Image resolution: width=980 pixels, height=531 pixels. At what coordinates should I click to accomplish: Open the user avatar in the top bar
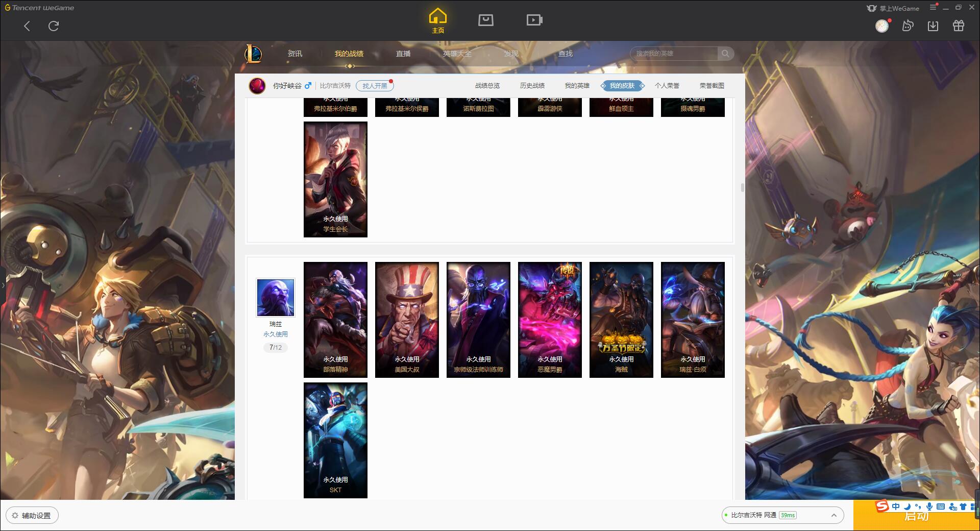tap(882, 26)
